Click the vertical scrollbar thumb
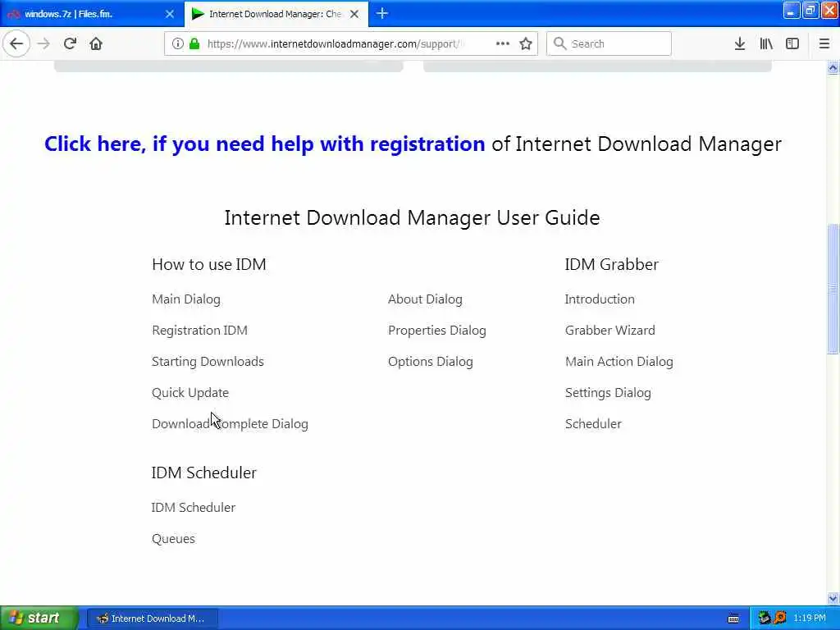840x630 pixels. pyautogui.click(x=833, y=288)
